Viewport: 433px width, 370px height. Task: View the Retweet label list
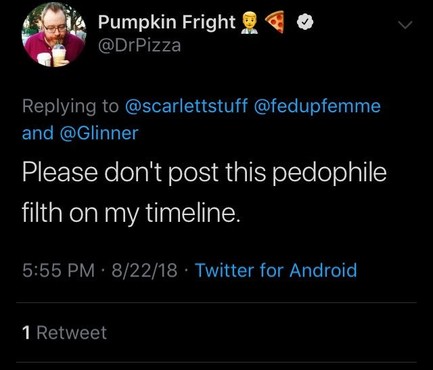click(72, 333)
